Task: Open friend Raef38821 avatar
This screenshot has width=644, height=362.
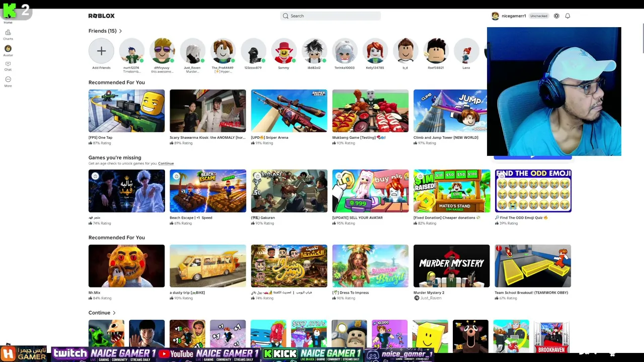Action: (436, 51)
